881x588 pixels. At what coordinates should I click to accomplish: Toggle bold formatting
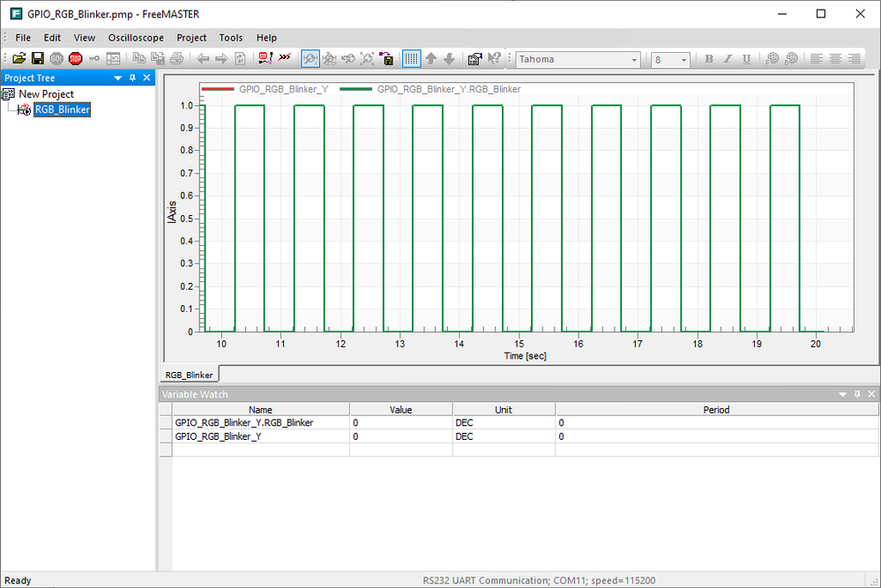(x=708, y=58)
